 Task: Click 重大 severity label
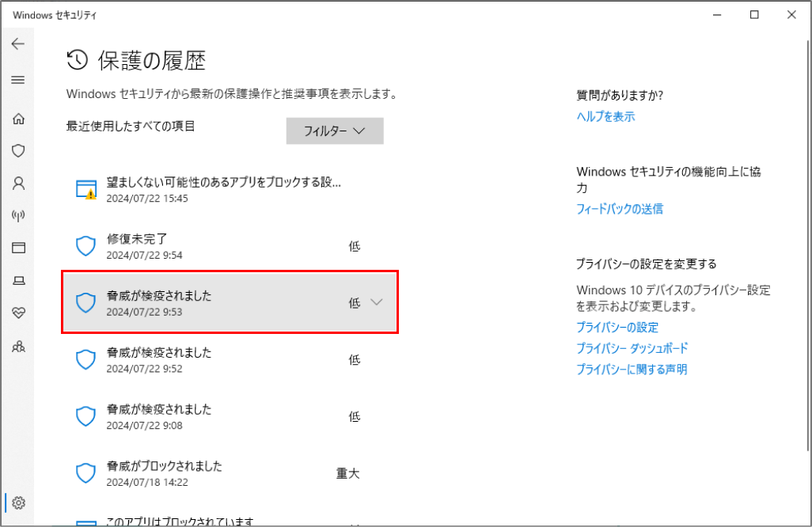click(x=348, y=473)
